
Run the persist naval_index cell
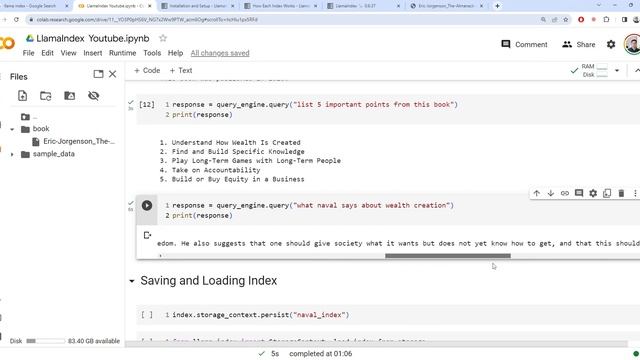[x=147, y=315]
